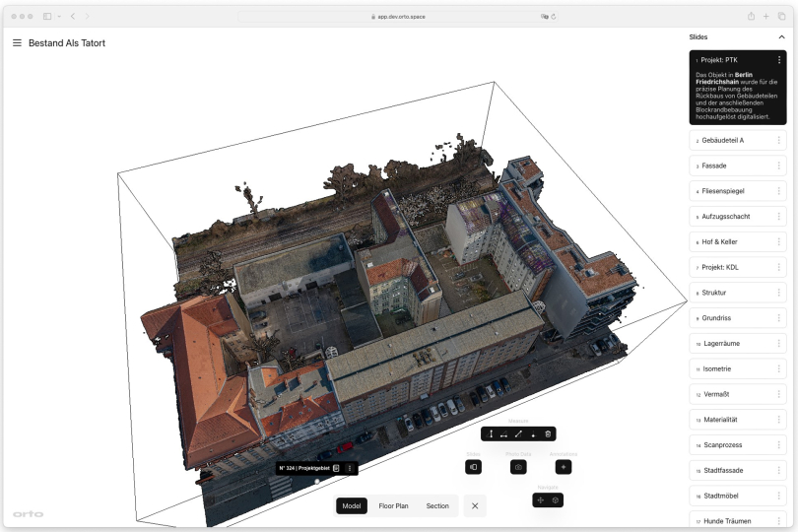Select the horizontal distance measure tool
The height and width of the screenshot is (532, 798).
(x=504, y=433)
